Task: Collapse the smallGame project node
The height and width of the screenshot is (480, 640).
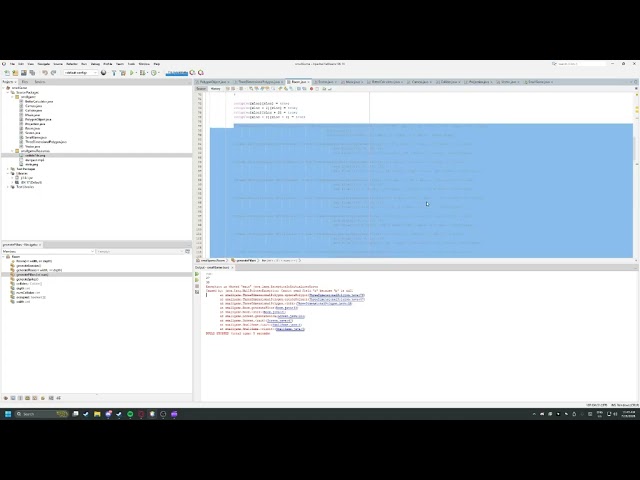Action: coord(3,88)
